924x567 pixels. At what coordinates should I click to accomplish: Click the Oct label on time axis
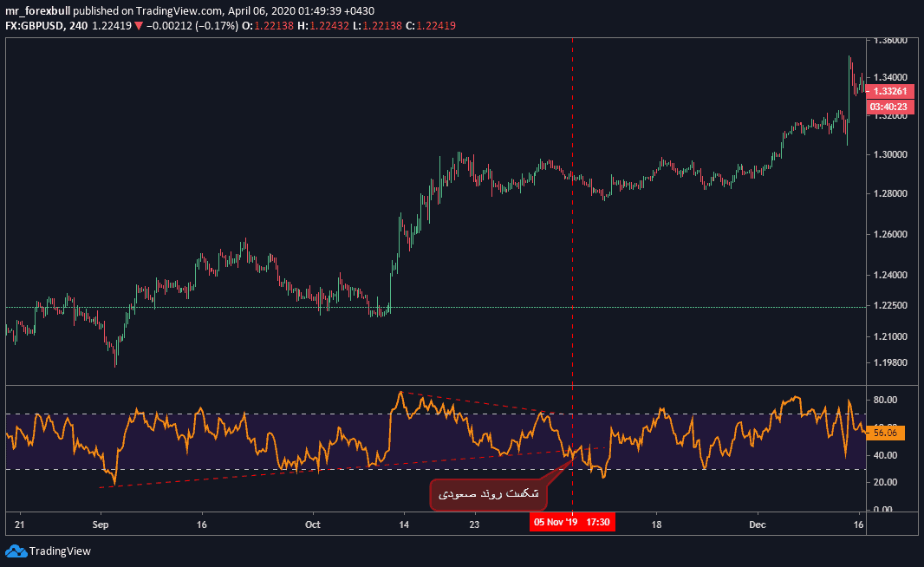(x=313, y=525)
